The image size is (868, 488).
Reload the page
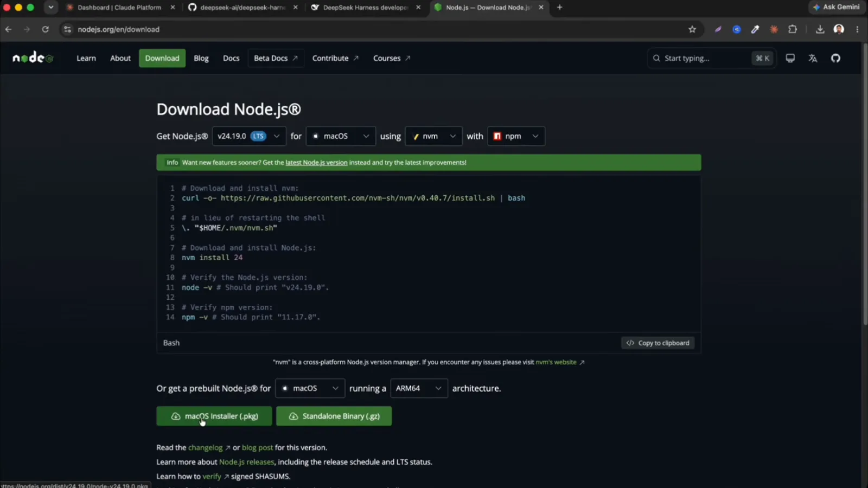point(46,29)
